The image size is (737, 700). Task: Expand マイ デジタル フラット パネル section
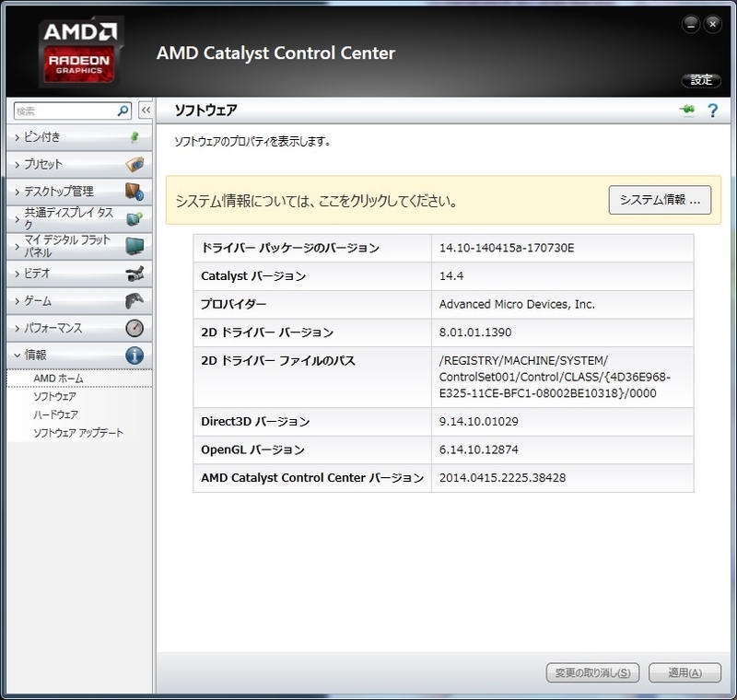pyautogui.click(x=79, y=246)
